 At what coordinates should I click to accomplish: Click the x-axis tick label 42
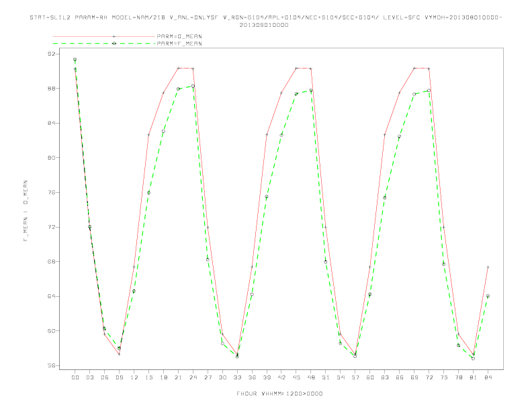281,377
